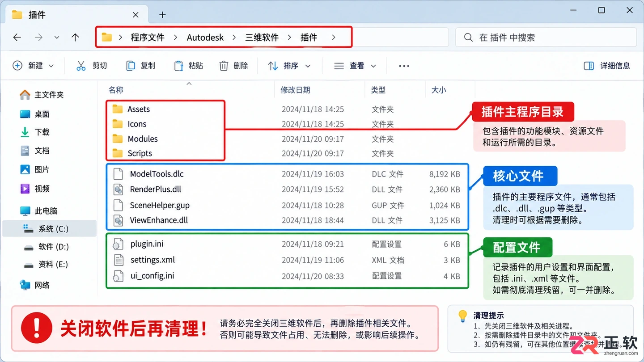Image resolution: width=644 pixels, height=362 pixels.
Task: Select drive 系统 (C:) in sidebar
Action: tap(49, 229)
